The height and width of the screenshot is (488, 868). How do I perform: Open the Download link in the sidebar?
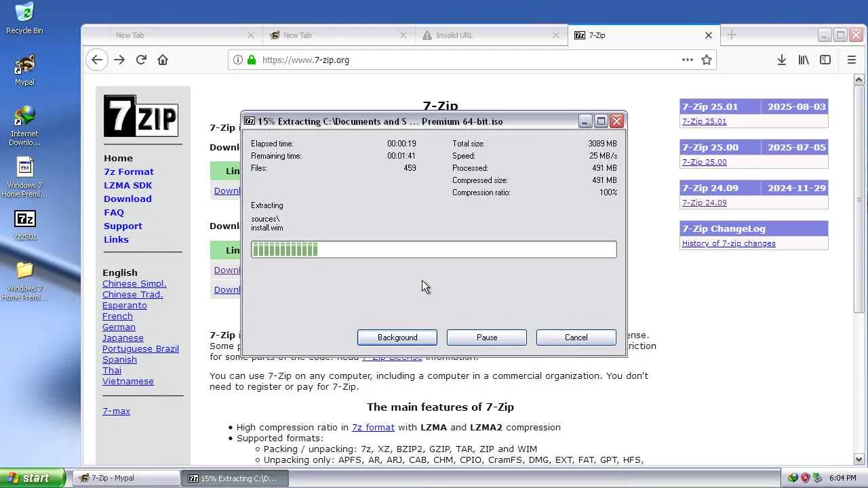pyautogui.click(x=127, y=199)
